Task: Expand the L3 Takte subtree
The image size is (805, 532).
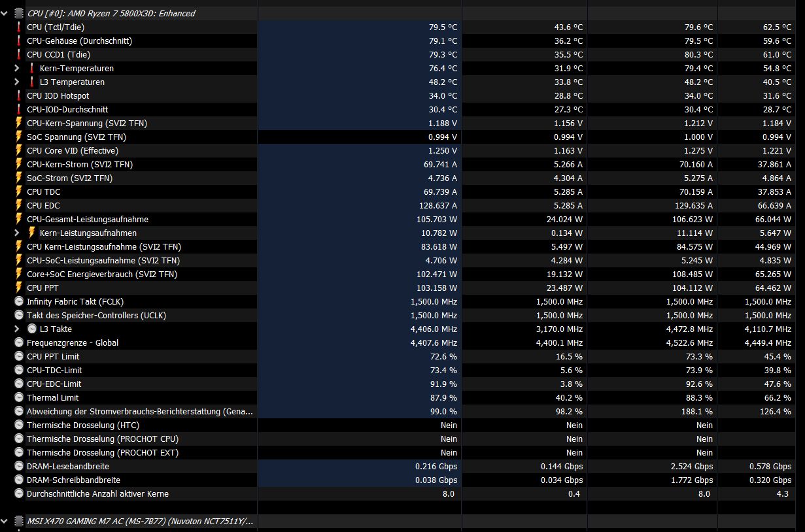Action: click(x=17, y=329)
